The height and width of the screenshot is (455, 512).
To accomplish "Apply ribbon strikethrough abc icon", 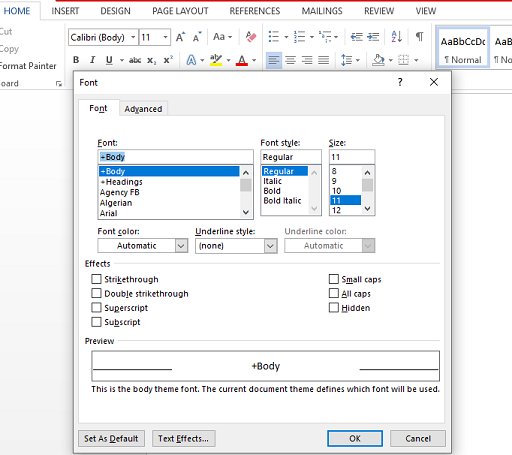I will pos(135,60).
